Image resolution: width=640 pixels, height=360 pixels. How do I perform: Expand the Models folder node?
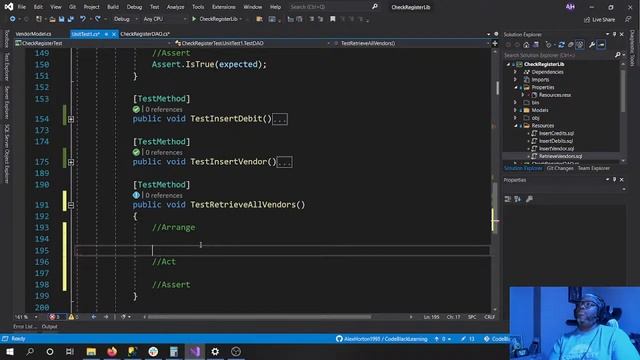coord(516,110)
